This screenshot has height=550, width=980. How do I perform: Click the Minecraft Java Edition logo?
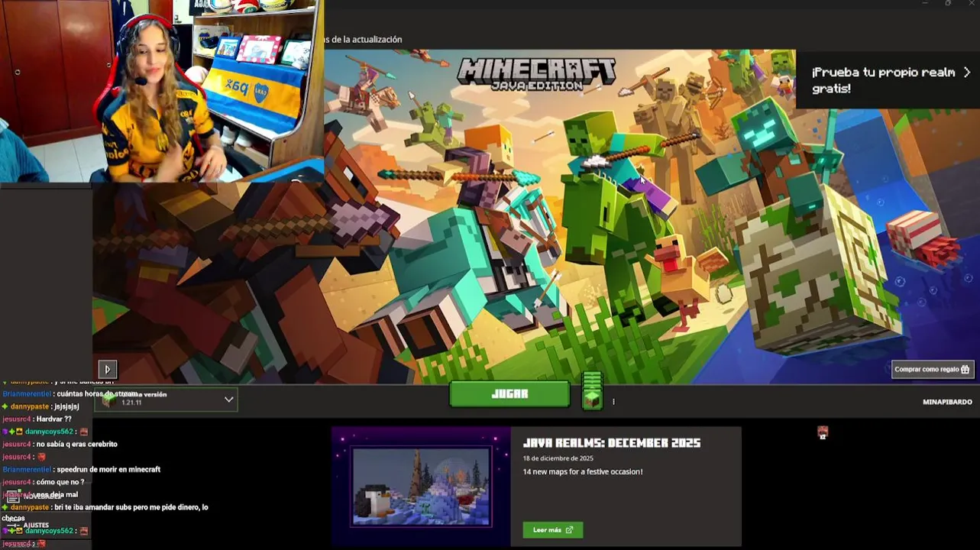point(536,74)
